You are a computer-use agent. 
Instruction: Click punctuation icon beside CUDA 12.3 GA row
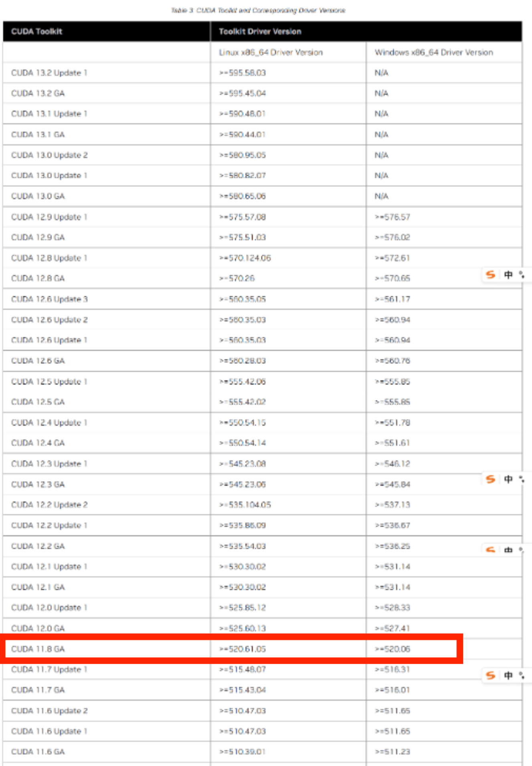tap(522, 479)
